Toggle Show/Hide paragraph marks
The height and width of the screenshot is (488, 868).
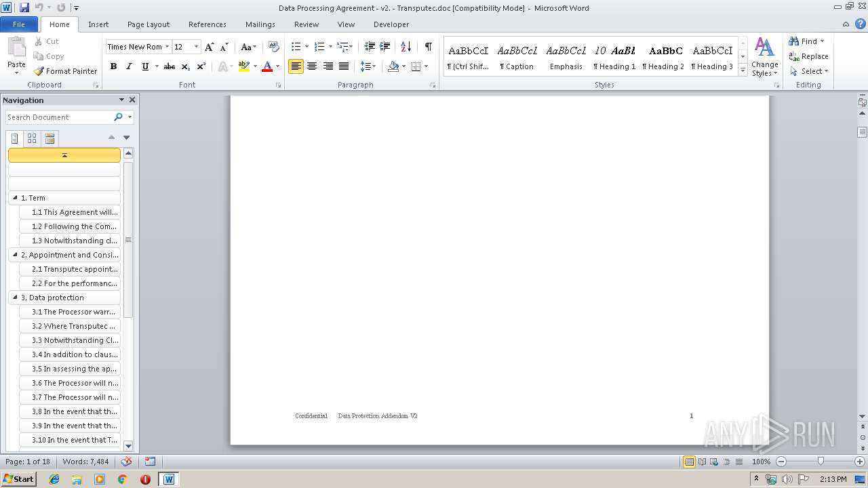click(429, 47)
